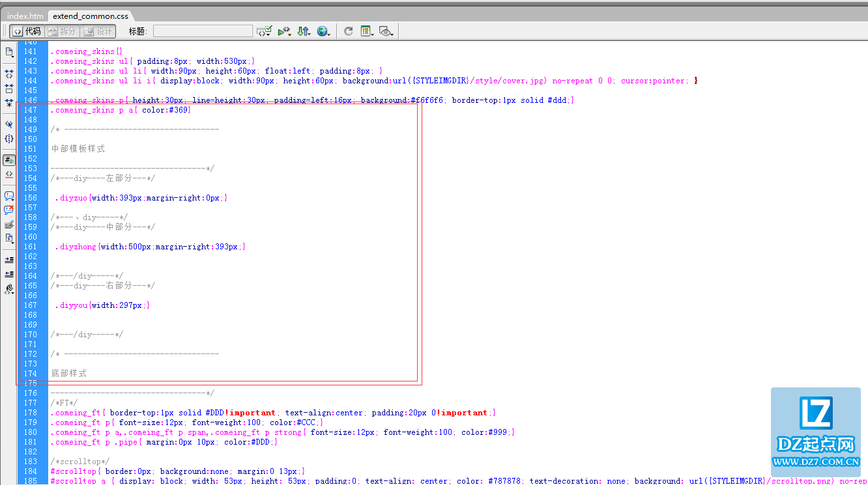Click the 底部样式 comment text
868x485 pixels.
pyautogui.click(x=69, y=374)
